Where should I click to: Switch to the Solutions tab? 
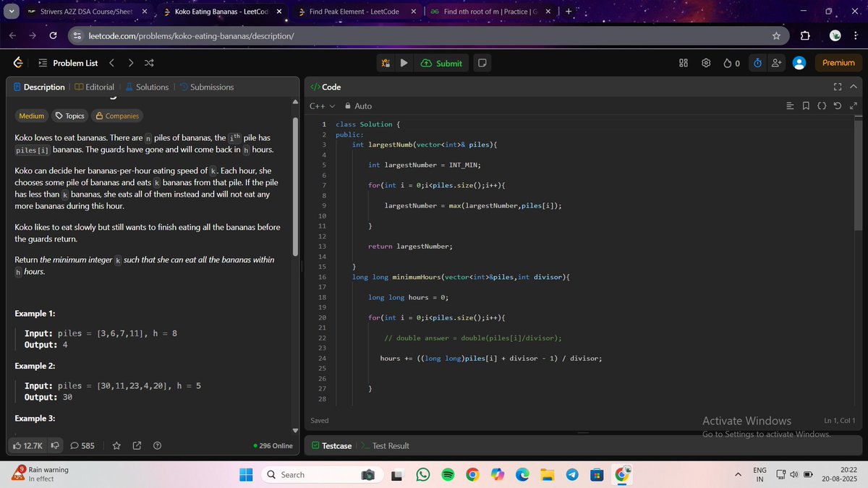(147, 87)
